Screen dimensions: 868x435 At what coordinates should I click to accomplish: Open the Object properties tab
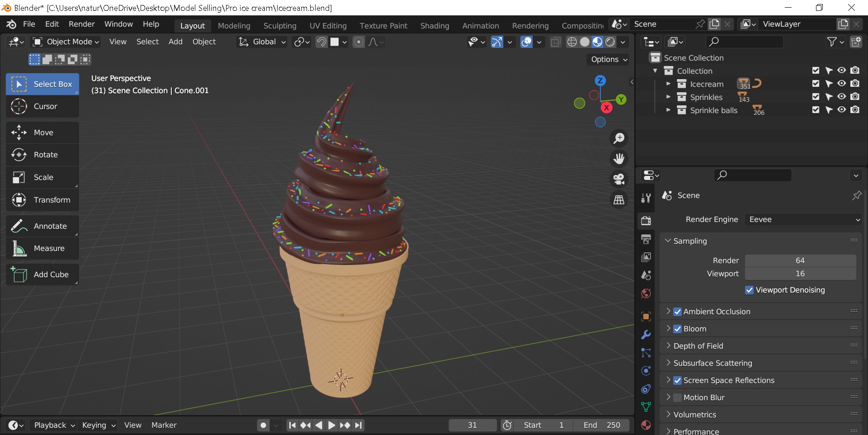tap(646, 317)
